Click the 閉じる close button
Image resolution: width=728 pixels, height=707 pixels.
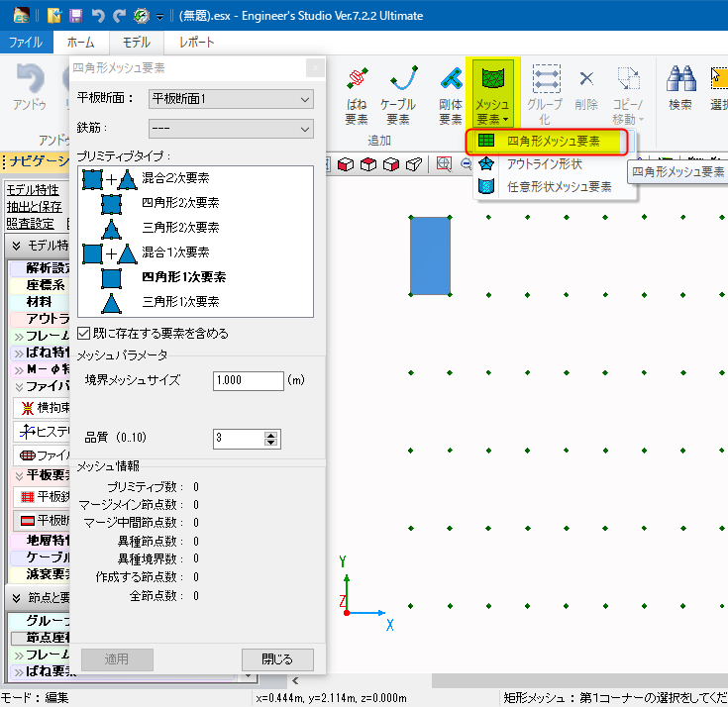click(277, 659)
